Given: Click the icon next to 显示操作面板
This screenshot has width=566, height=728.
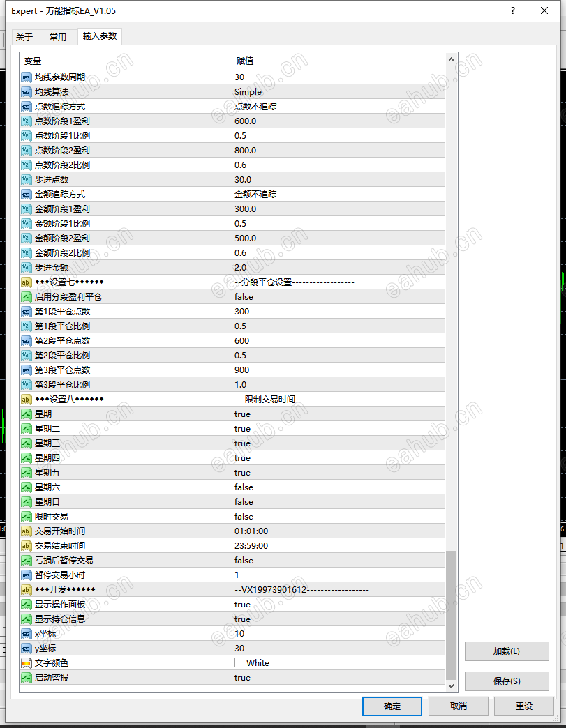Looking at the screenshot, I should coord(27,605).
